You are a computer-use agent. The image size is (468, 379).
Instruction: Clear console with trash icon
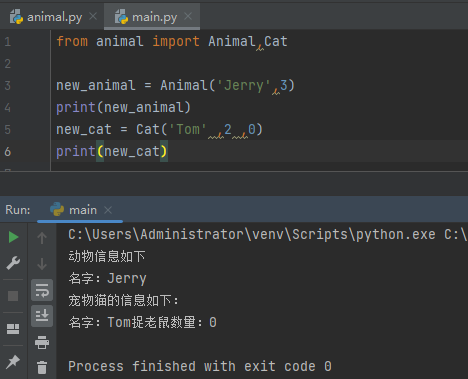tap(42, 367)
